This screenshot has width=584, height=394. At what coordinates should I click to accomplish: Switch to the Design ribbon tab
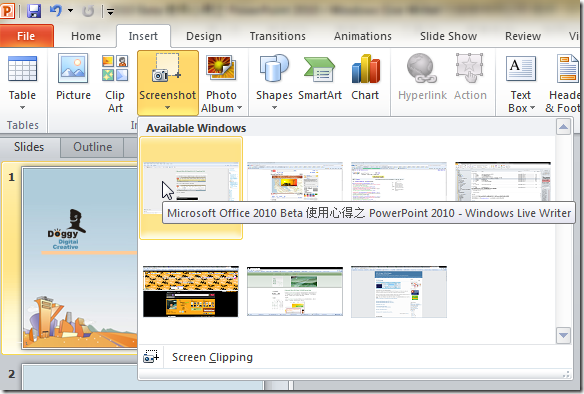[x=204, y=36]
